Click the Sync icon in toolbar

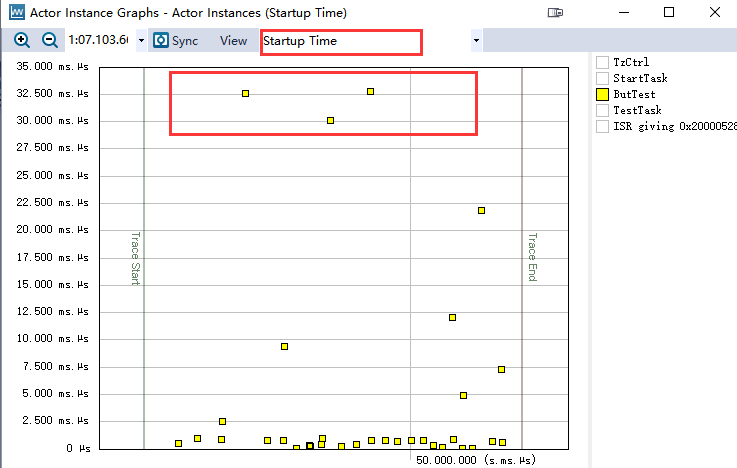pyautogui.click(x=161, y=40)
